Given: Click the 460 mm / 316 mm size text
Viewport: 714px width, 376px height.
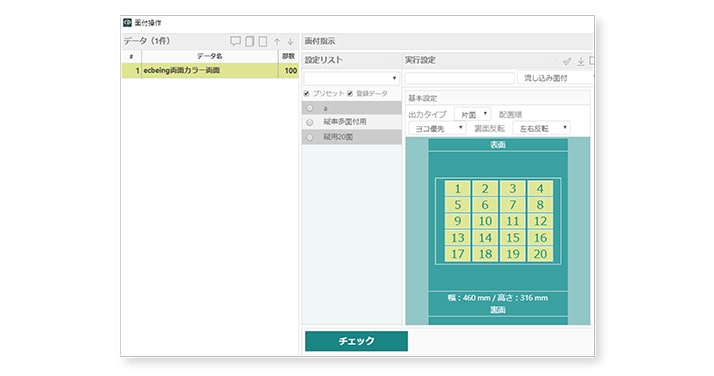Looking at the screenshot, I should point(498,298).
